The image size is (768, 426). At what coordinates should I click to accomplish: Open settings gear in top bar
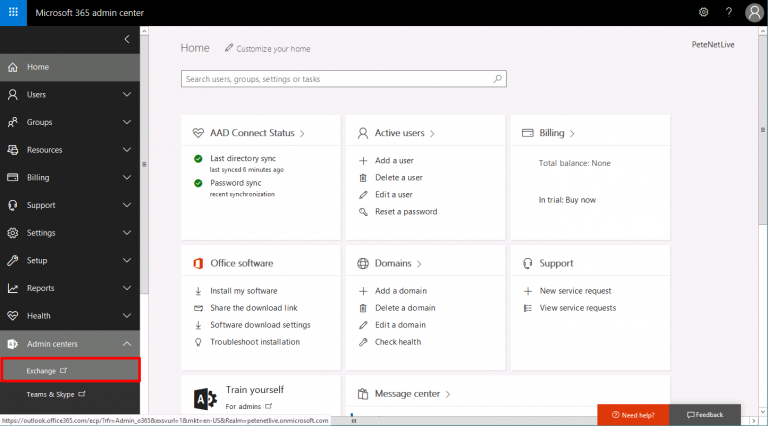pos(703,12)
